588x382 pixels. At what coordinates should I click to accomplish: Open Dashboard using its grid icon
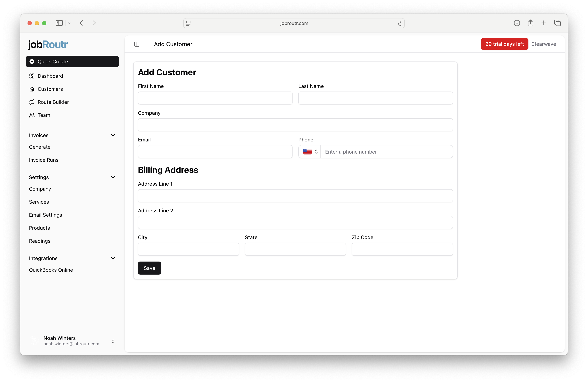32,76
